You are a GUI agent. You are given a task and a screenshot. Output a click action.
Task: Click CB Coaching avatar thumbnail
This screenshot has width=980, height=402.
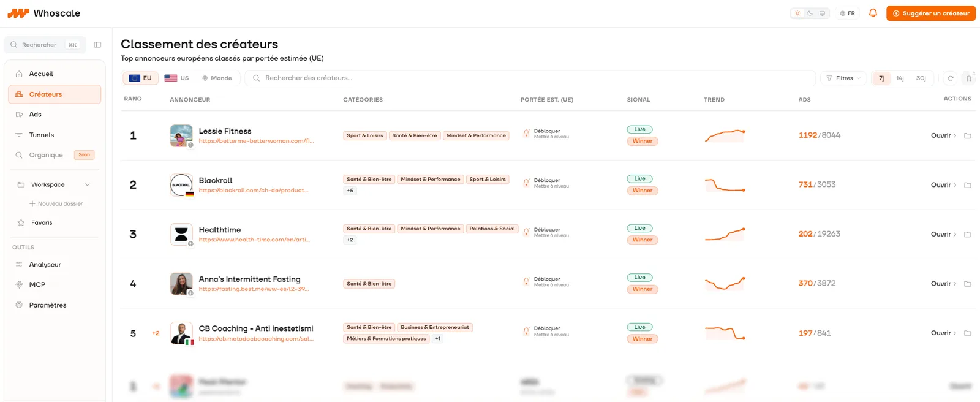click(x=181, y=333)
